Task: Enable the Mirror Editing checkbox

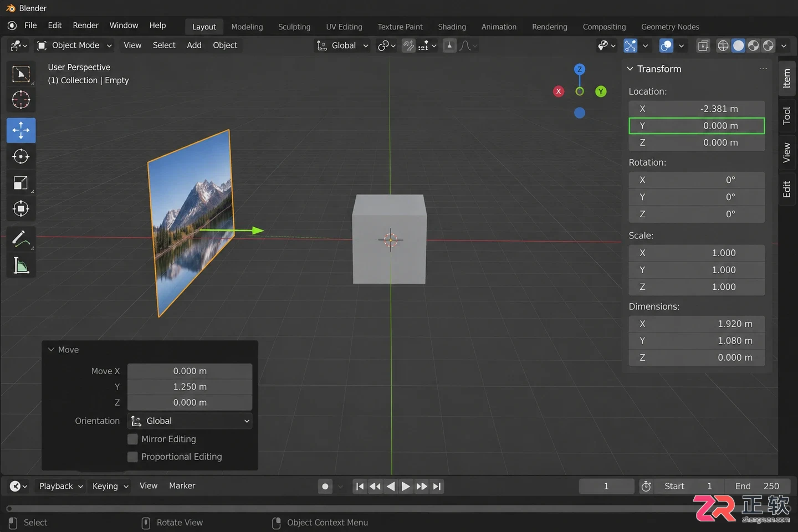Action: (x=132, y=439)
